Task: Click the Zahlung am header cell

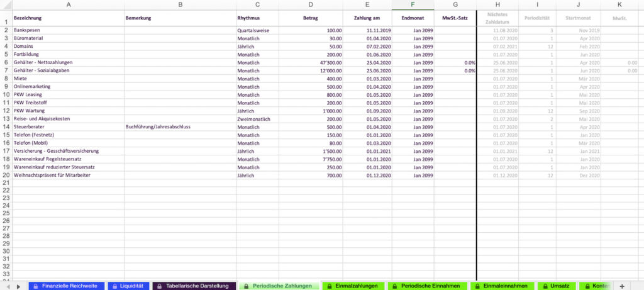Action: tap(367, 18)
